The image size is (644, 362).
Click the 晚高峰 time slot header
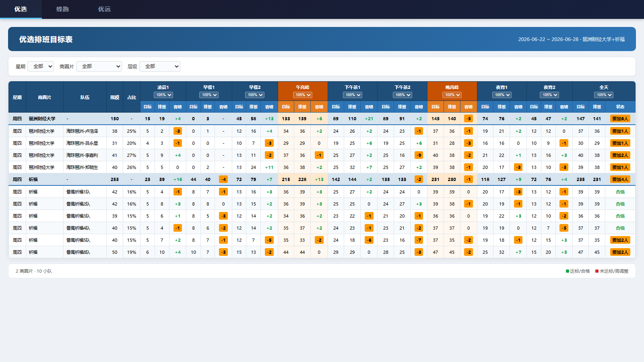click(x=452, y=87)
